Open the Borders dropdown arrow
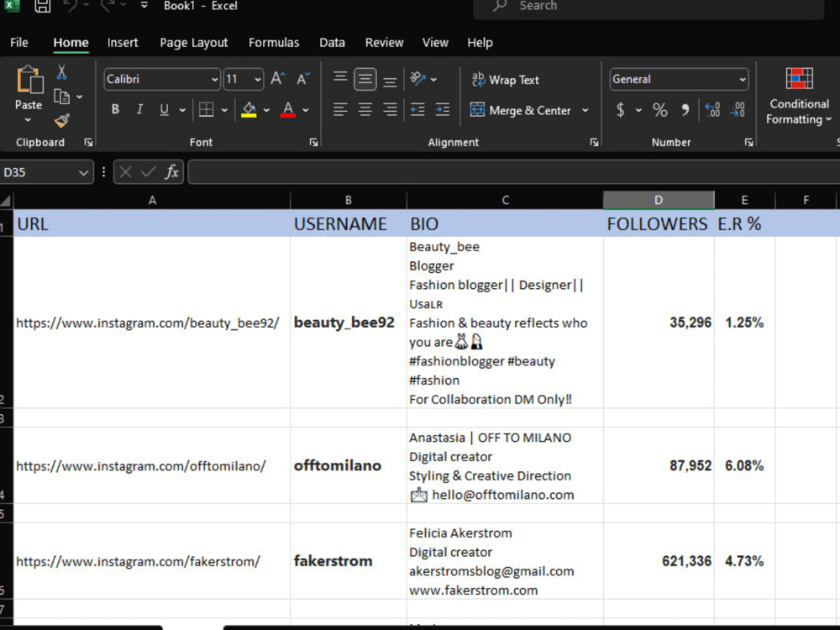The image size is (840, 630). click(224, 110)
